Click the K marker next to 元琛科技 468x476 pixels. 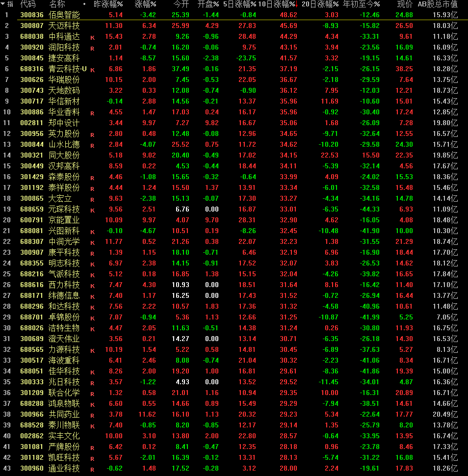tap(93, 211)
